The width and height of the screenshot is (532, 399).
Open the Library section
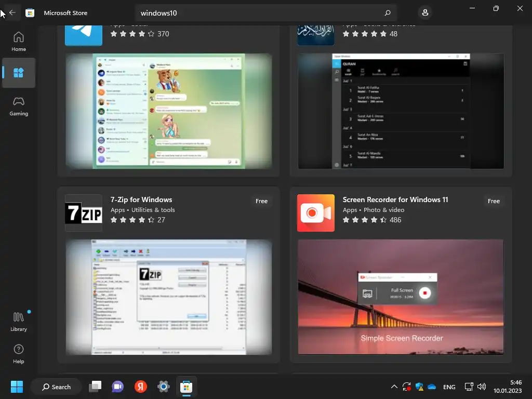(x=19, y=322)
